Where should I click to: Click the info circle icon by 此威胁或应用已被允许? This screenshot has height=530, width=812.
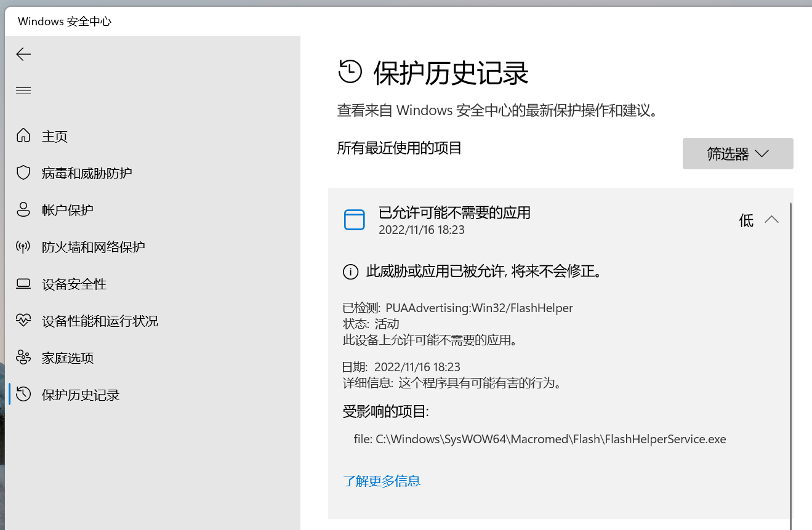coord(350,271)
